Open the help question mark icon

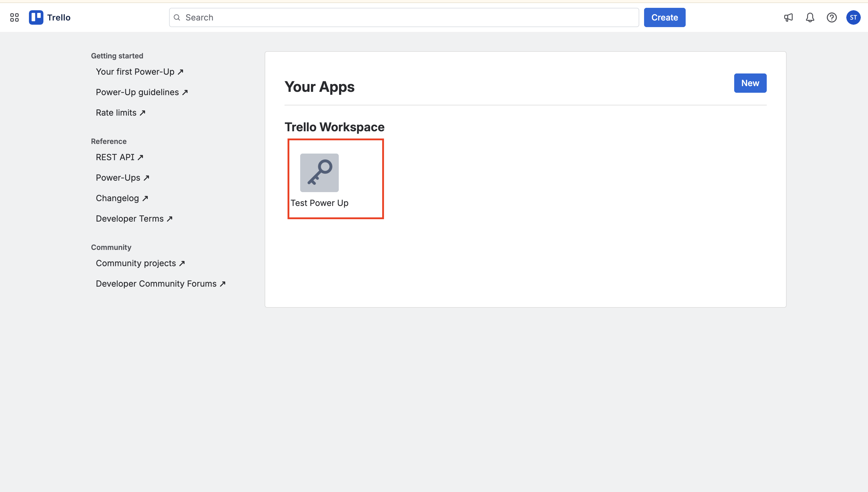832,17
